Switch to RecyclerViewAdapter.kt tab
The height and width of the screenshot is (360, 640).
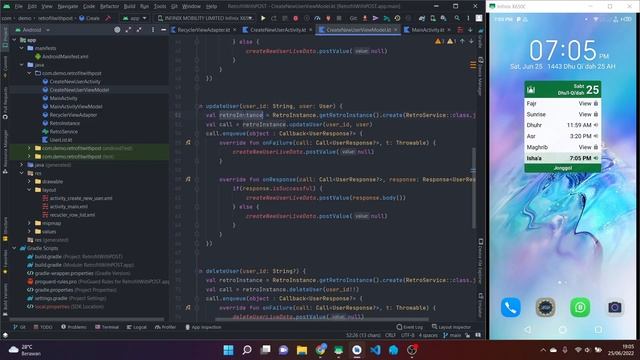click(203, 30)
